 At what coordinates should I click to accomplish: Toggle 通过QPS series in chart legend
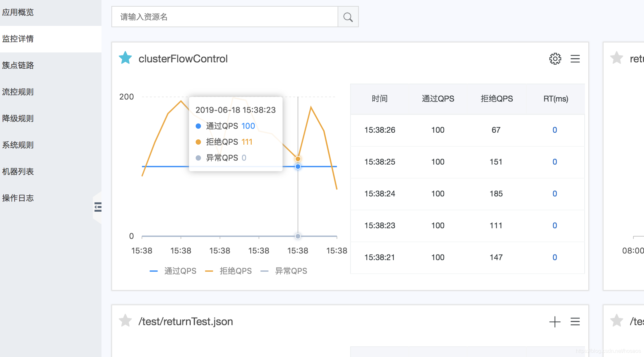coord(173,271)
